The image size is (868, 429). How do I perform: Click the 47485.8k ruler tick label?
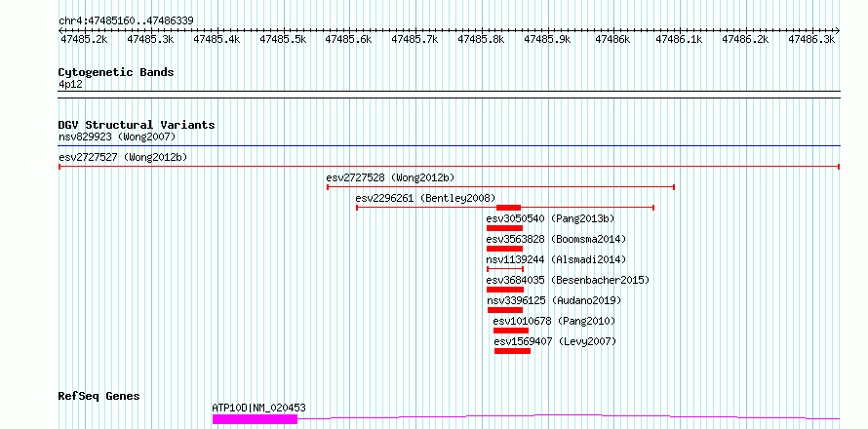point(481,39)
